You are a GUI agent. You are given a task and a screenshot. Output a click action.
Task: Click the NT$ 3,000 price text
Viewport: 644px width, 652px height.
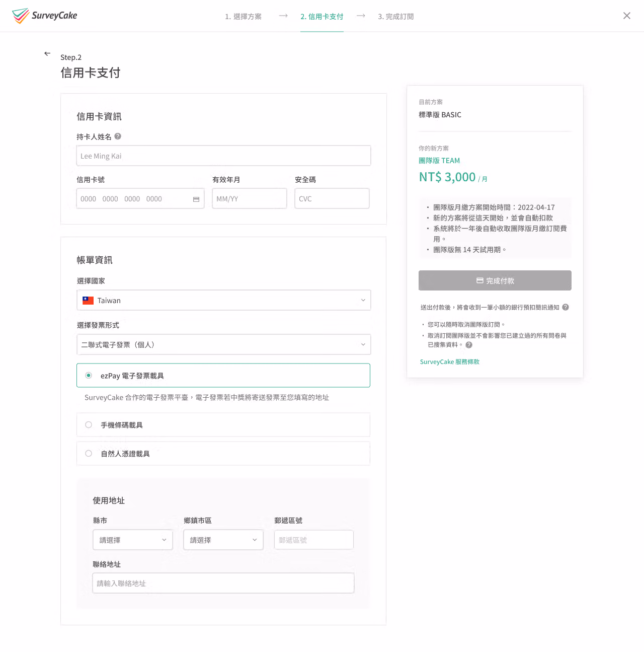[x=447, y=177]
